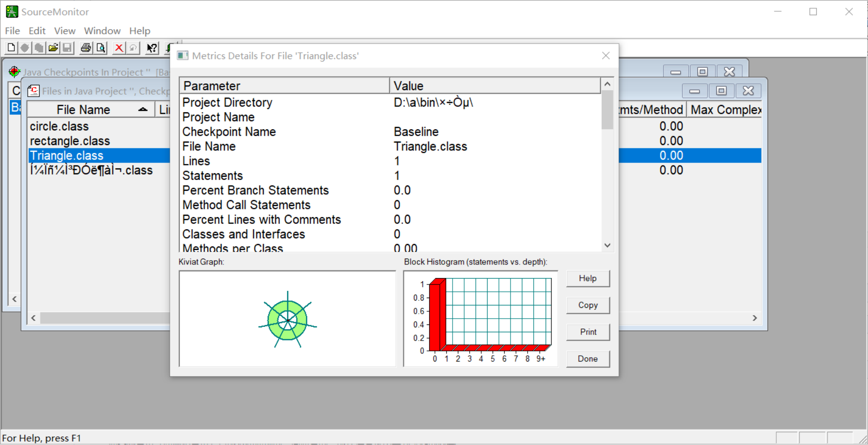Screen dimensions: 868x445
Task: Maximize the Files in Java Project window
Action: [721, 91]
